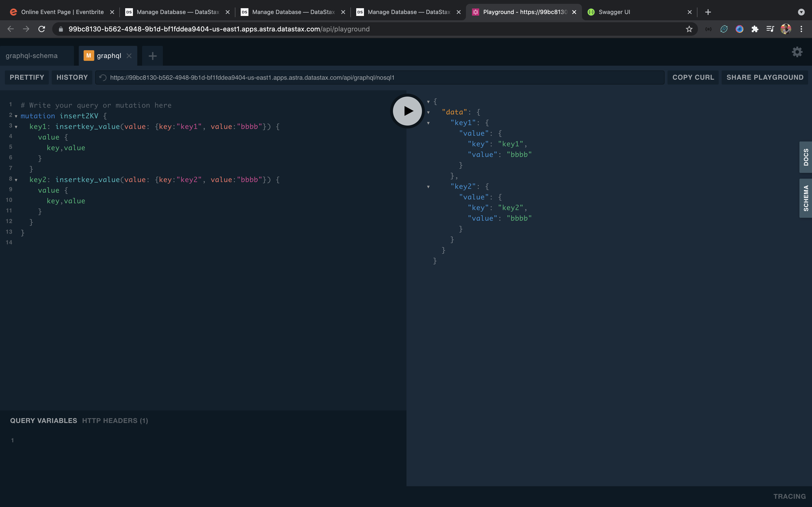This screenshot has width=812, height=507.
Task: Click the back navigation arrow in the browser
Action: (10, 29)
